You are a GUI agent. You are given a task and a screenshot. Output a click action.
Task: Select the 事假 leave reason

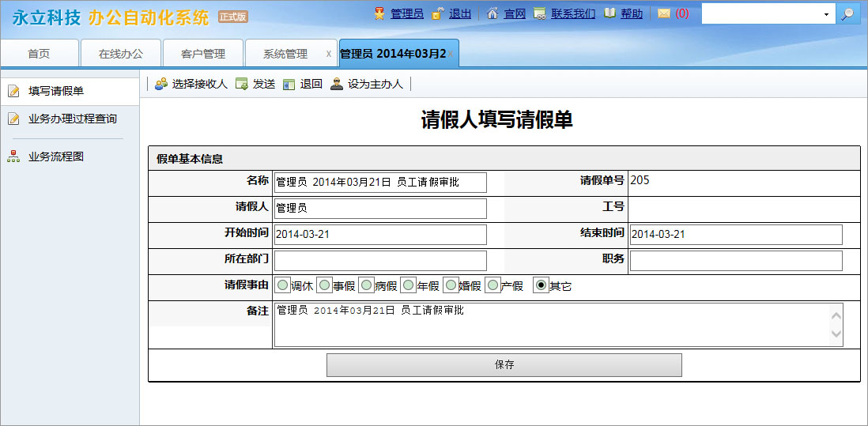[x=324, y=285]
